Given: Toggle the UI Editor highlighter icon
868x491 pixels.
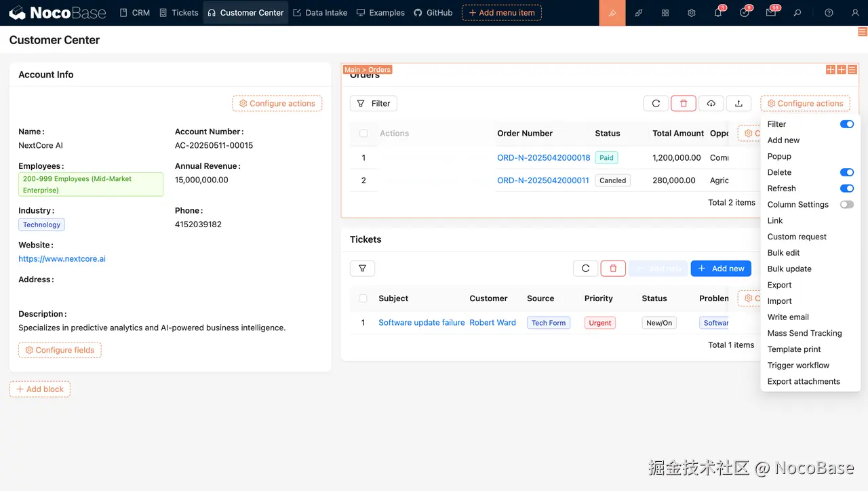Looking at the screenshot, I should click(612, 13).
